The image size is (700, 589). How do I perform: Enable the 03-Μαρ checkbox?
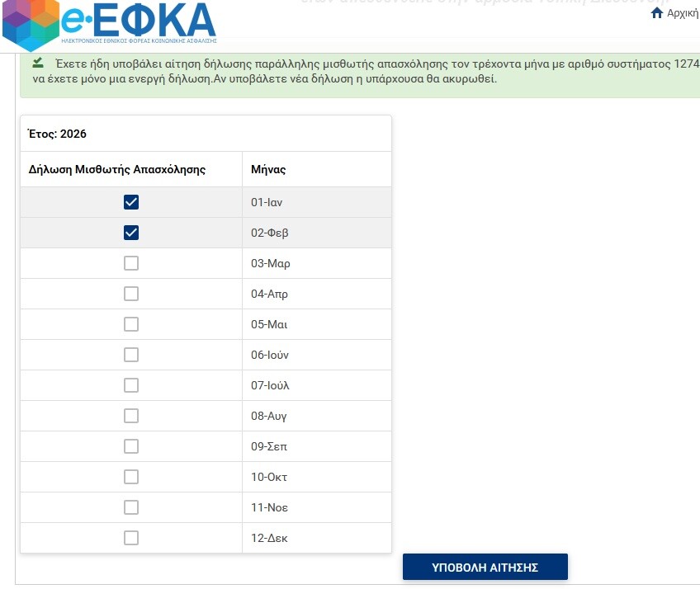point(131,263)
